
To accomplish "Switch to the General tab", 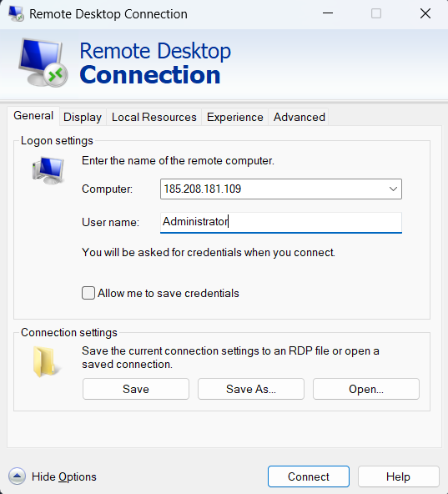I will click(x=33, y=116).
